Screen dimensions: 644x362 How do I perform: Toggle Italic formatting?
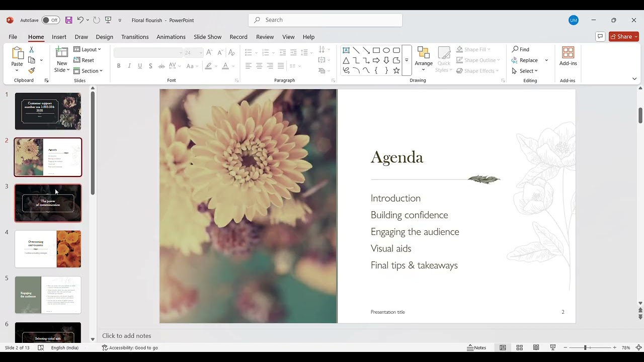129,66
